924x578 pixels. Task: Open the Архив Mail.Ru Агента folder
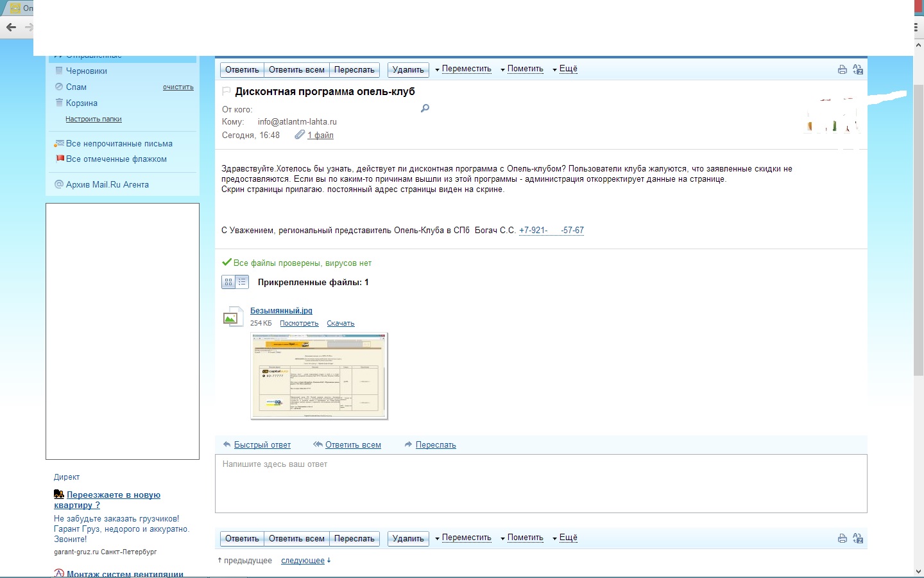[x=107, y=184]
